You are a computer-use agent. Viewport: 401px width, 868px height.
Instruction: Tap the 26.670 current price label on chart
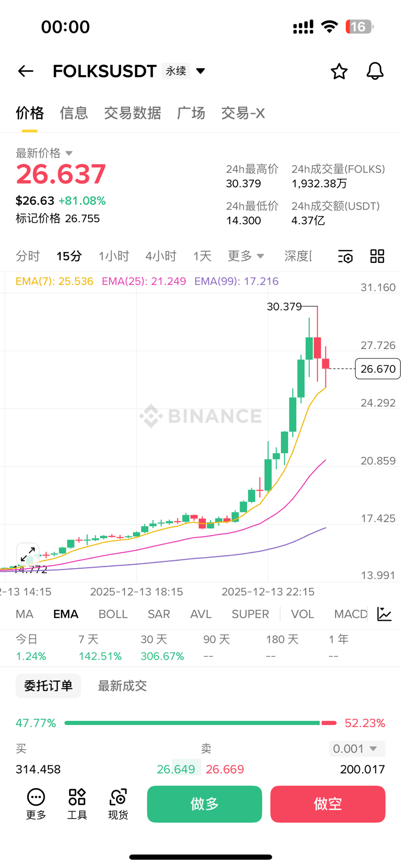tap(378, 369)
